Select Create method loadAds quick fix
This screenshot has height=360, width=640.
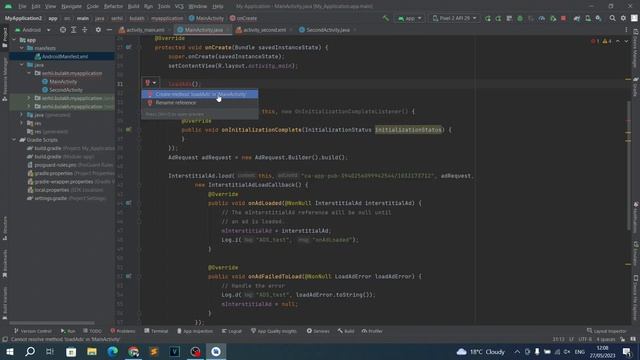tap(200, 94)
